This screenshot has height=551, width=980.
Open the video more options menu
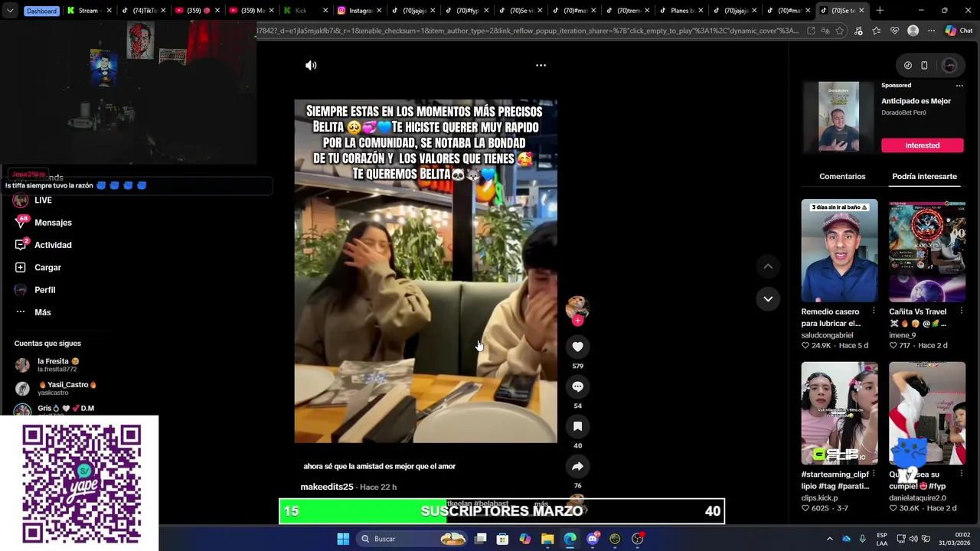(541, 65)
